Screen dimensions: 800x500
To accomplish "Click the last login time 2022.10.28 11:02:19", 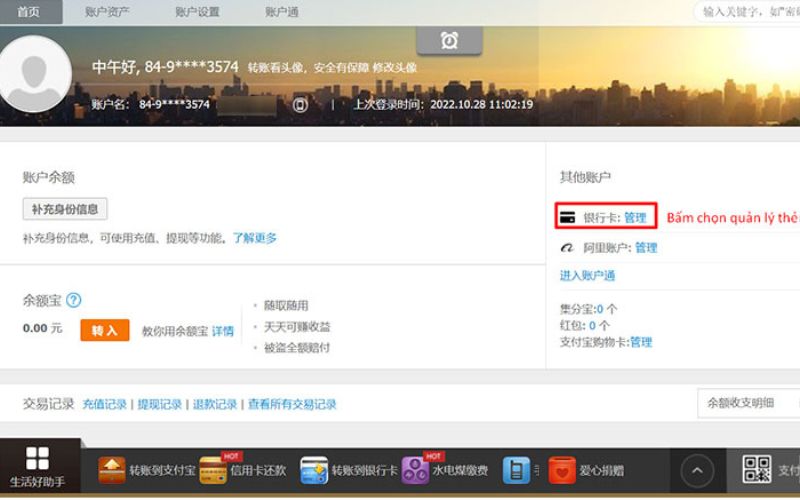I will click(481, 105).
